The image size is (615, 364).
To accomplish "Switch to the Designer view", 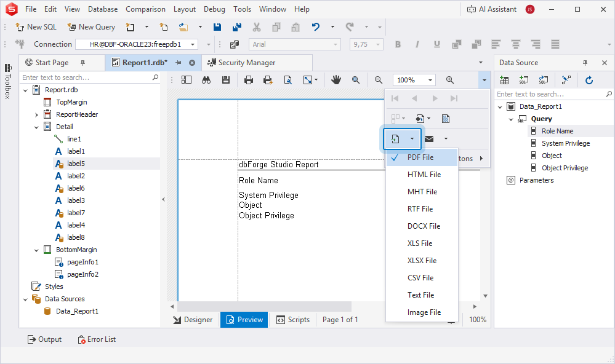I will (193, 320).
